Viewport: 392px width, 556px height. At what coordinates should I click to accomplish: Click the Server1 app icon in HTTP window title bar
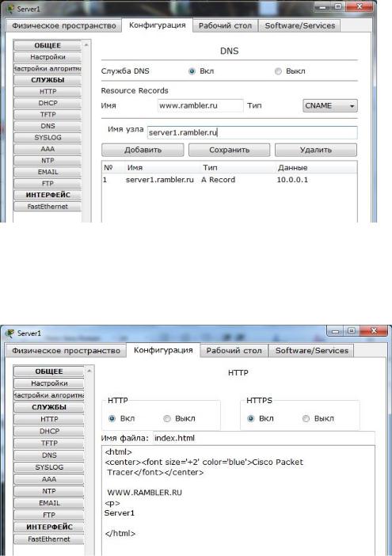pyautogui.click(x=11, y=333)
